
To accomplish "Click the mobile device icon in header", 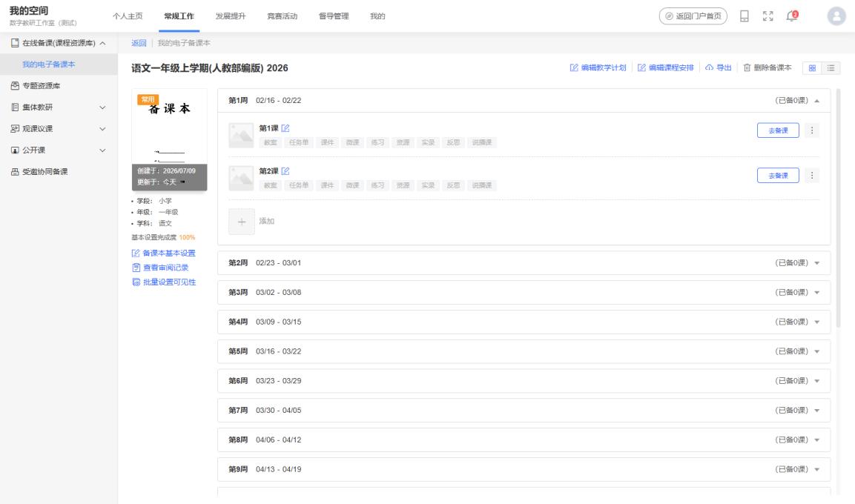I will pos(745,16).
